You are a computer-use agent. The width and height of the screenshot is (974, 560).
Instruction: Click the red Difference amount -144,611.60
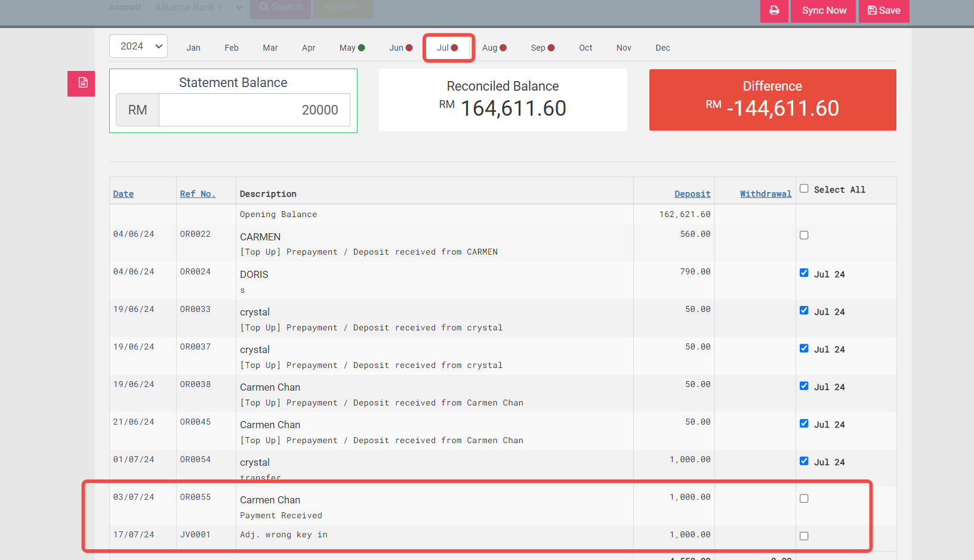coord(782,109)
